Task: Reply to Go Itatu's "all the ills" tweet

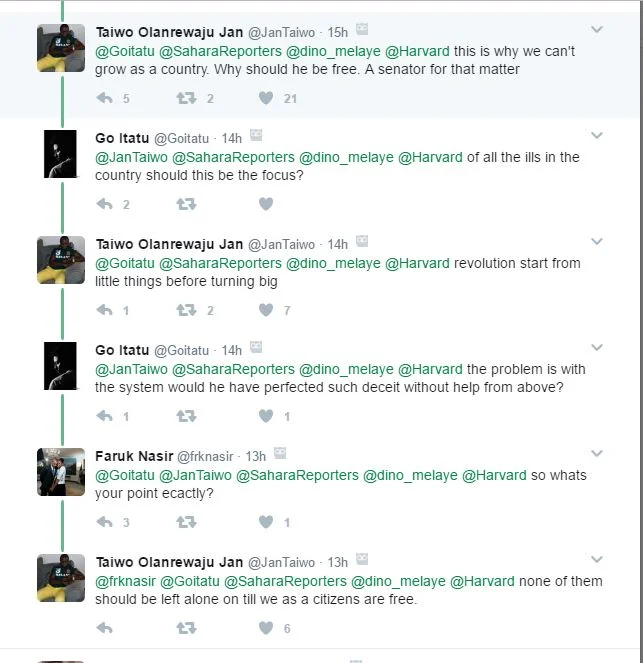Action: (x=104, y=204)
